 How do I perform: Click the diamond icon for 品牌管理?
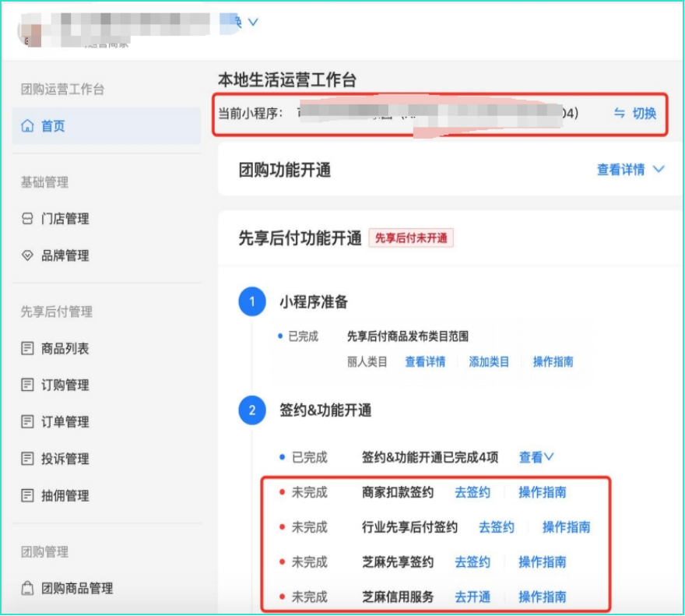click(28, 255)
